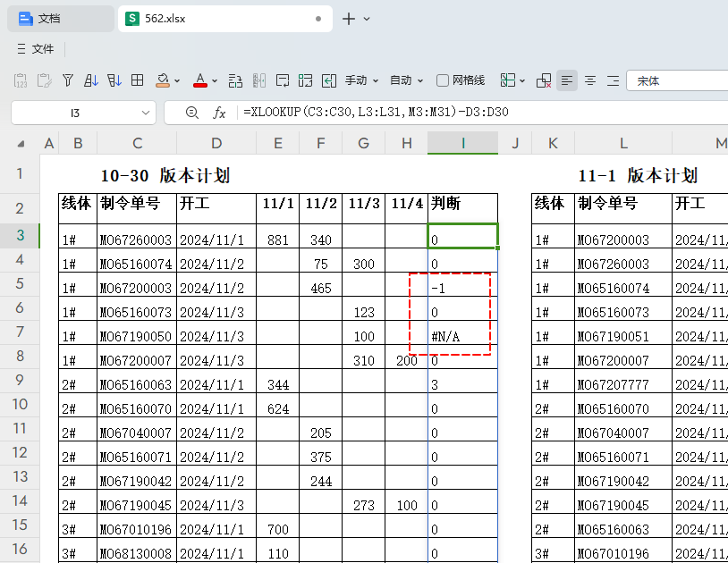Open the 手动 calculation dropdown
The image size is (728, 563).
click(x=361, y=80)
